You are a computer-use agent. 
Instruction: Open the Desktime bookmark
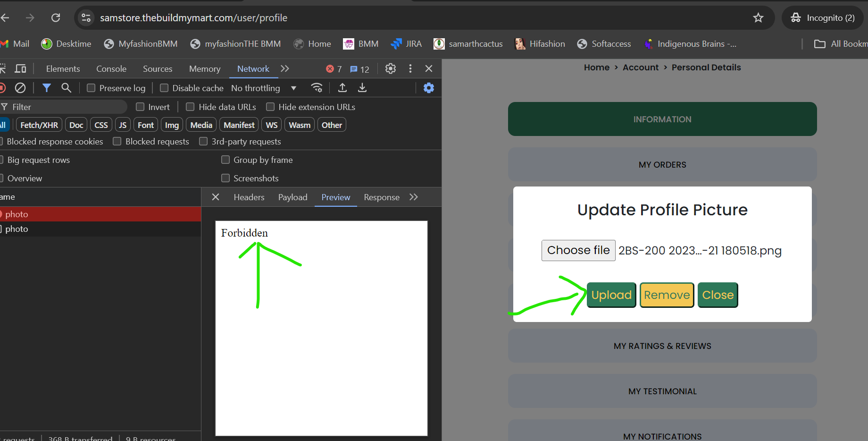pyautogui.click(x=66, y=44)
